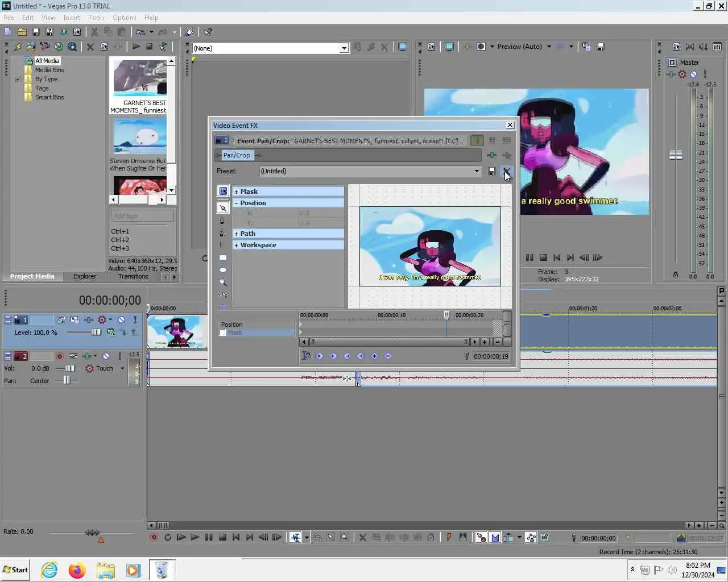This screenshot has width=728, height=582.
Task: Click the Open project folder icon
Action: coord(22,32)
